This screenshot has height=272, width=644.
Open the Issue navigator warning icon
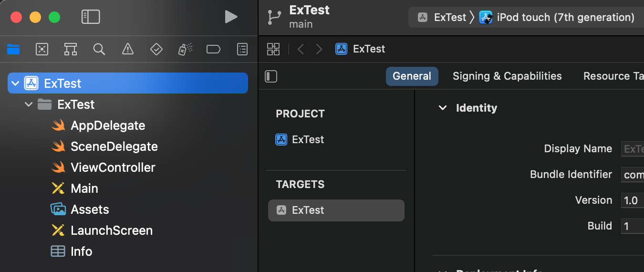127,49
